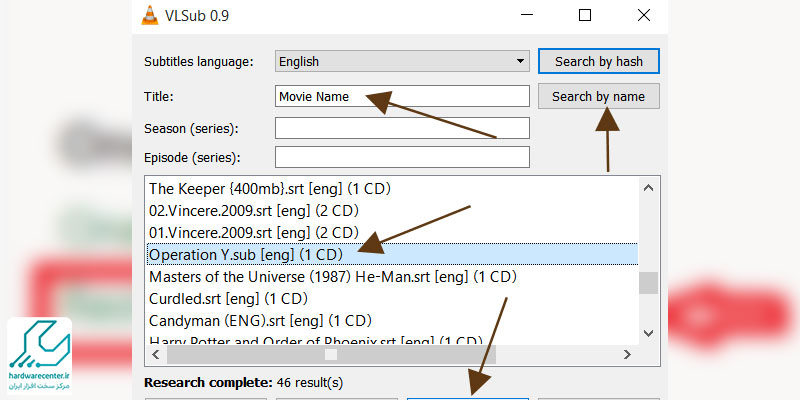Minimize the VLSub window
The height and width of the screenshot is (400, 800).
pos(529,15)
